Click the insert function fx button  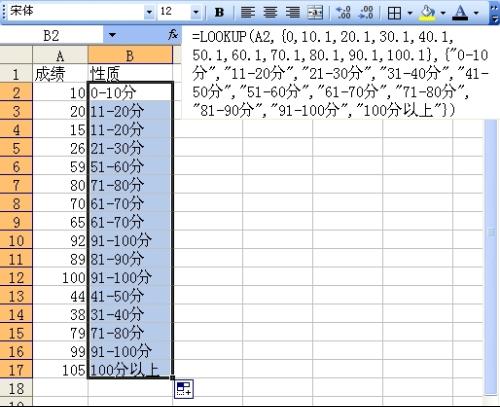[x=173, y=34]
